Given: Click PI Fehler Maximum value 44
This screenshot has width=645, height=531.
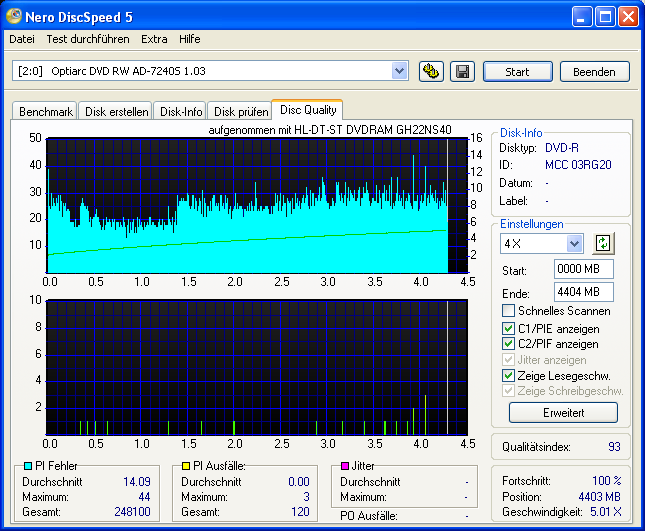Looking at the screenshot, I should click(144, 497).
